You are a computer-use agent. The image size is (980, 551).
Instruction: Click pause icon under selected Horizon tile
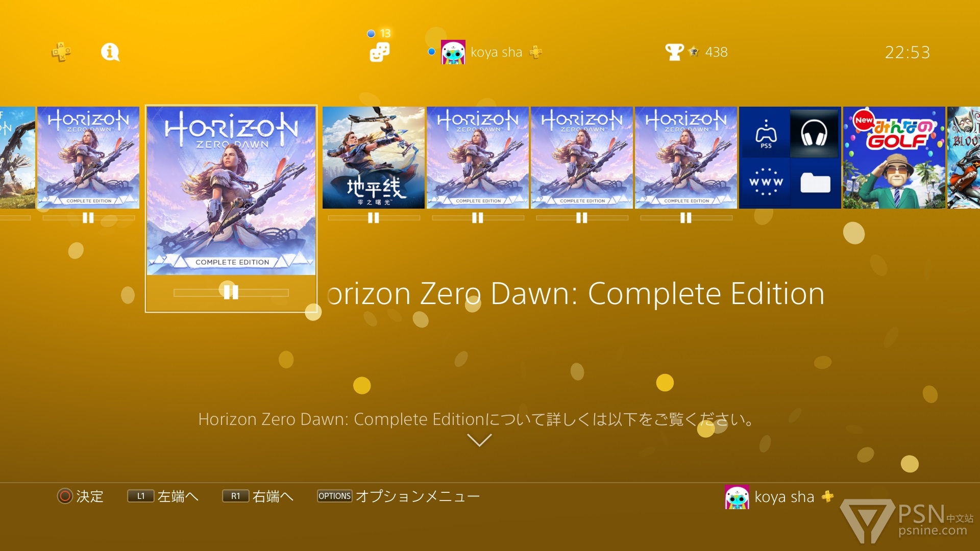point(231,292)
